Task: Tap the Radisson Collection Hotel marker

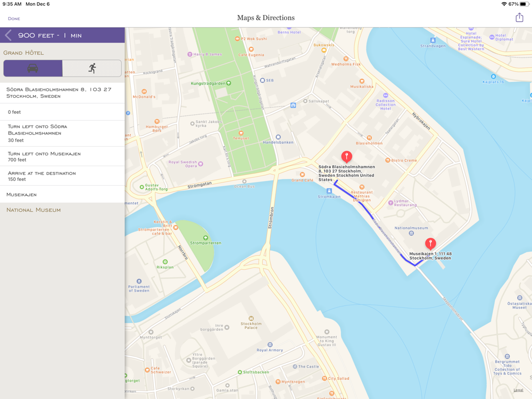Action: [x=385, y=95]
